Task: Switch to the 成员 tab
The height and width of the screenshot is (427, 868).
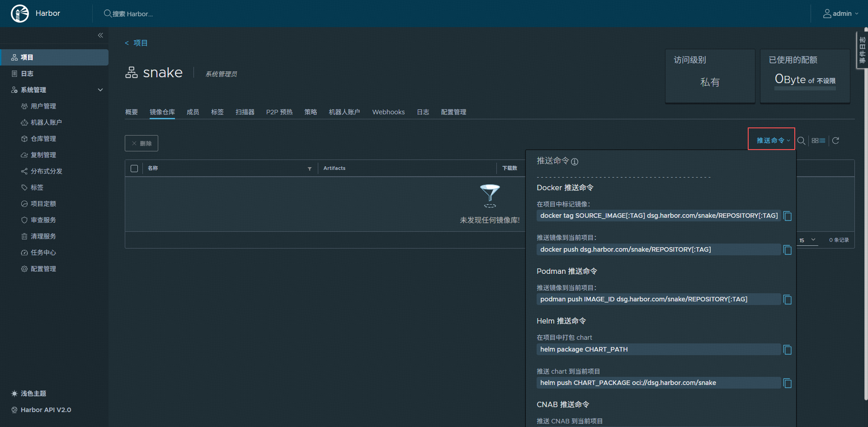Action: pos(193,112)
